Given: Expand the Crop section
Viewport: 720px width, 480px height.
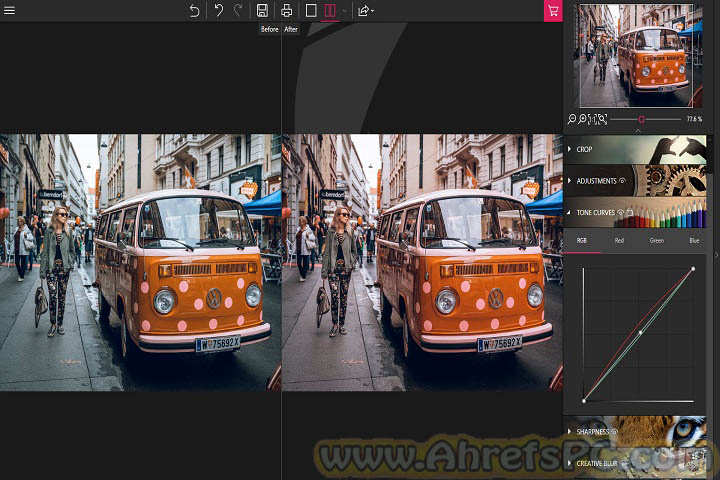Looking at the screenshot, I should [635, 149].
